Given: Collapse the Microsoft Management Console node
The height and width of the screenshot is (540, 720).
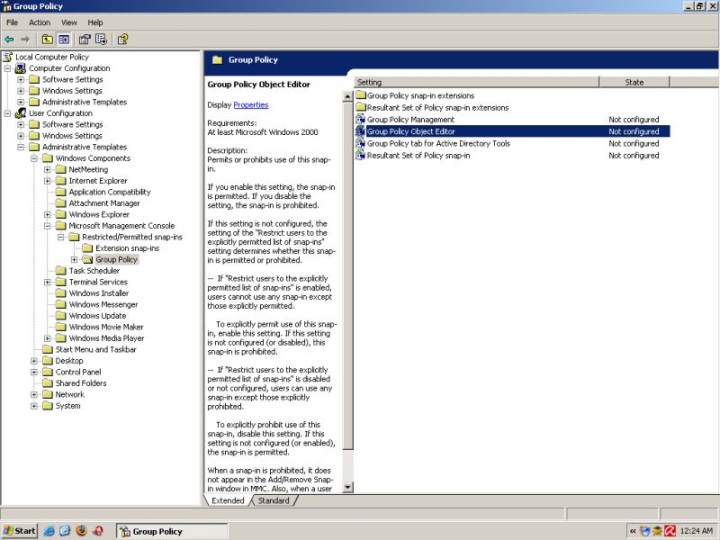Looking at the screenshot, I should point(47,226).
